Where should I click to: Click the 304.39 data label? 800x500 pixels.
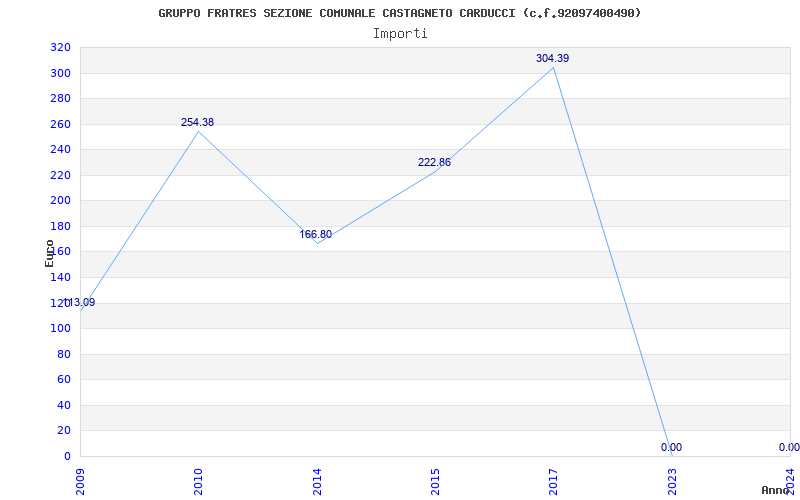553,59
